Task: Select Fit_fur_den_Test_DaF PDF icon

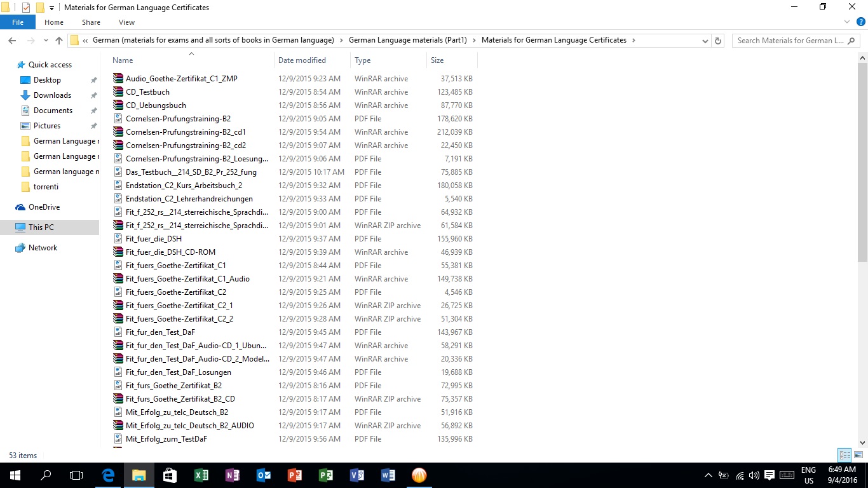Action: pyautogui.click(x=118, y=332)
